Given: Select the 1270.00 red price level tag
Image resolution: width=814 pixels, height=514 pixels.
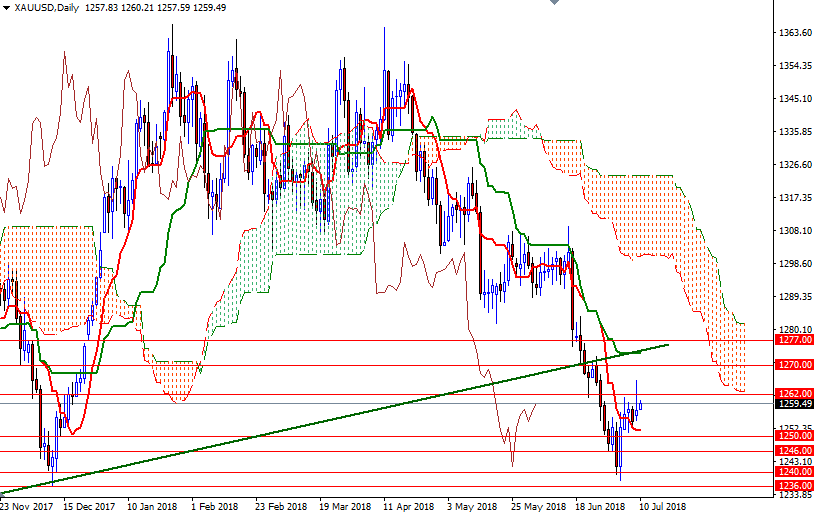Looking at the screenshot, I should click(793, 365).
